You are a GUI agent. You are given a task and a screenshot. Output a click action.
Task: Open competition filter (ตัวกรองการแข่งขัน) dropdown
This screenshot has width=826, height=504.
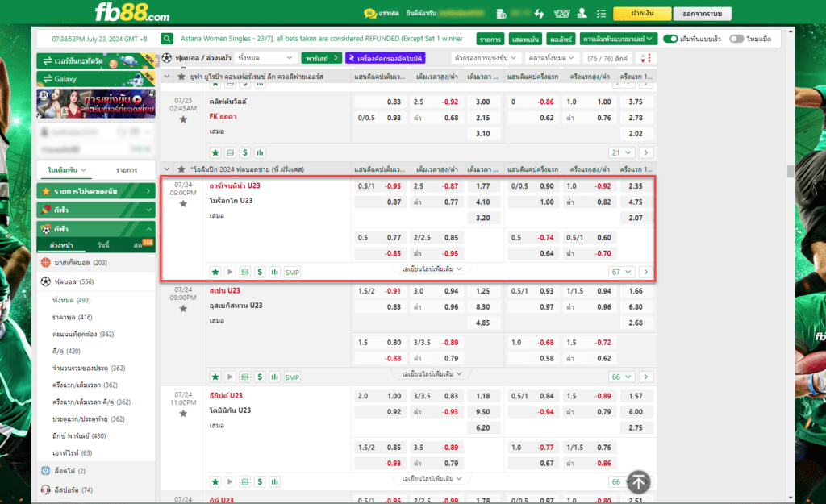click(x=485, y=58)
